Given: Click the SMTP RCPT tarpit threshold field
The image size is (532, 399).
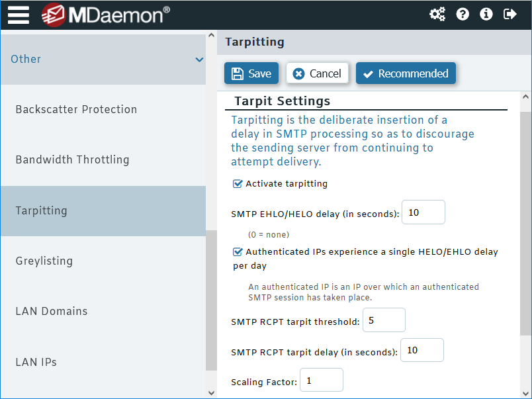Looking at the screenshot, I should pyautogui.click(x=384, y=320).
